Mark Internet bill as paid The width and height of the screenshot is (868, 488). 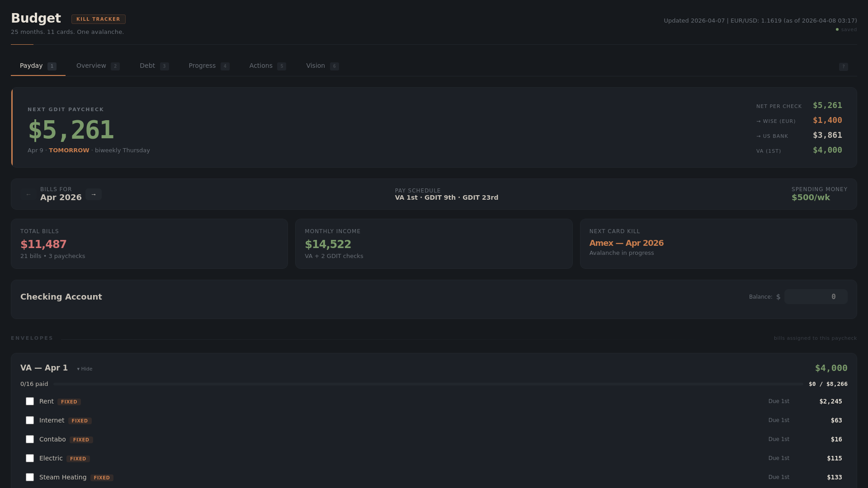[30, 420]
